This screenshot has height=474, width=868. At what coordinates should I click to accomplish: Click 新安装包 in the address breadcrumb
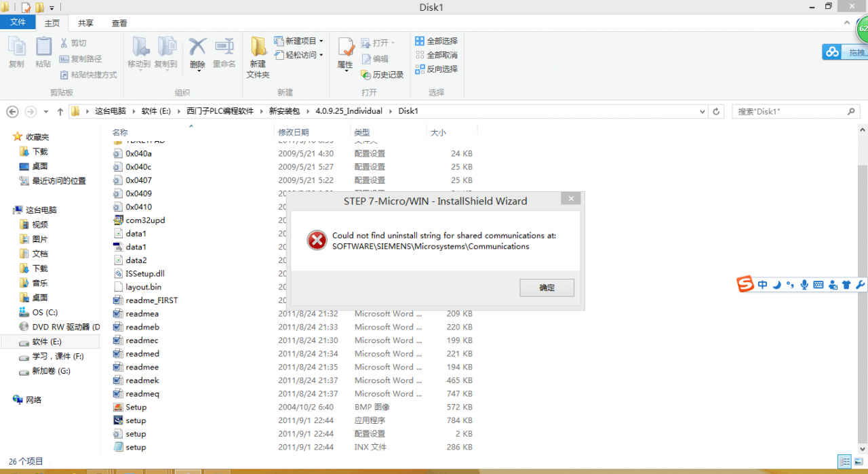tap(283, 111)
